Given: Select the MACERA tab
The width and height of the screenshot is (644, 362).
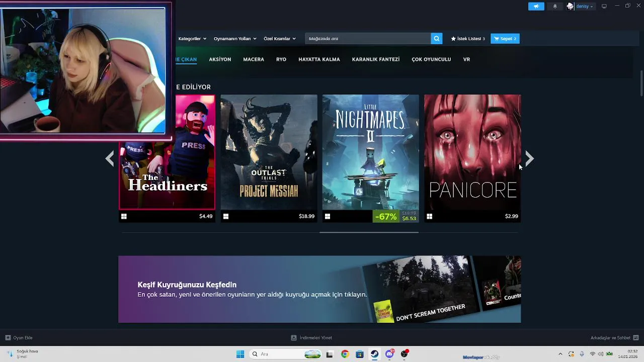Looking at the screenshot, I should (254, 59).
